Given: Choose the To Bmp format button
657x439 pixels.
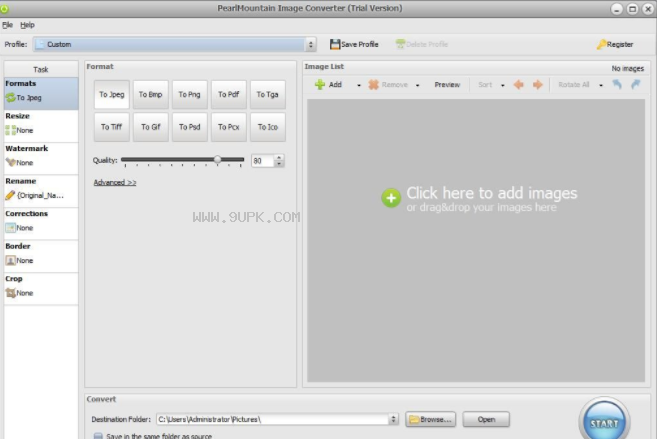Looking at the screenshot, I should pos(150,95).
